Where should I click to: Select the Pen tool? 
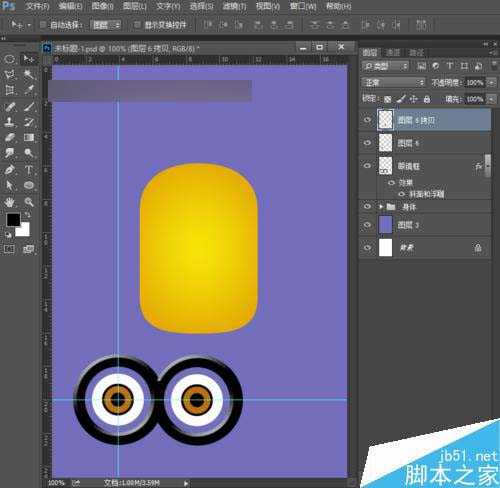(x=9, y=170)
